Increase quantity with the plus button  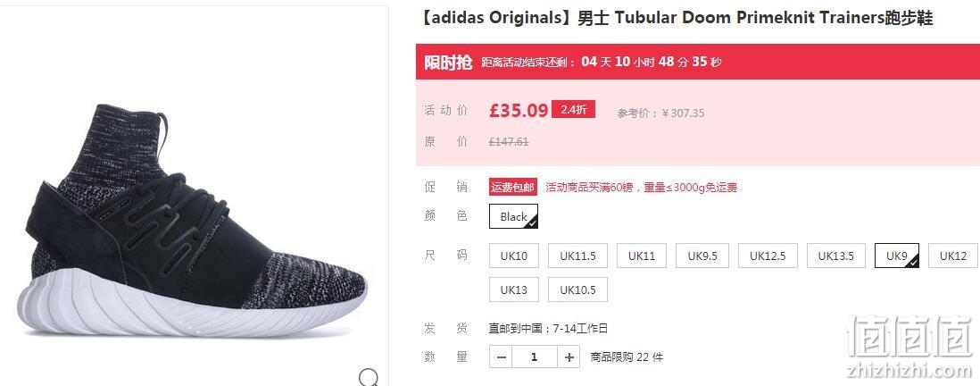click(569, 357)
